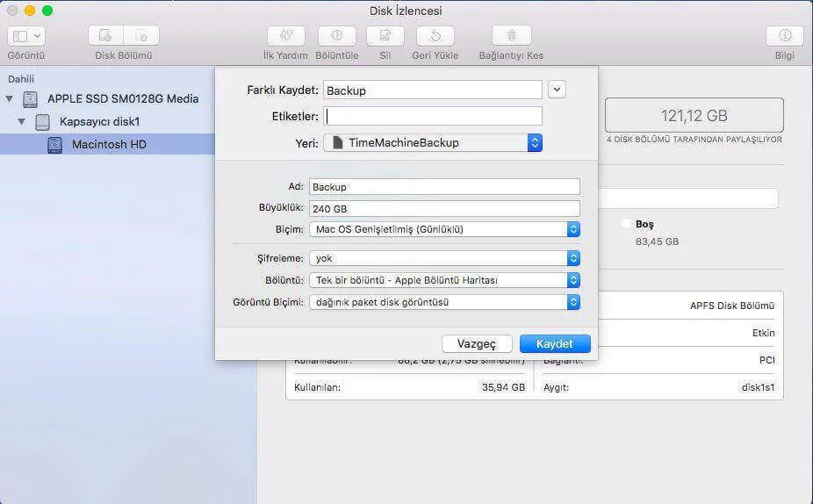Image resolution: width=813 pixels, height=504 pixels.
Task: Open the Yeri location dropdown TimeMachineBackup
Action: [x=433, y=142]
